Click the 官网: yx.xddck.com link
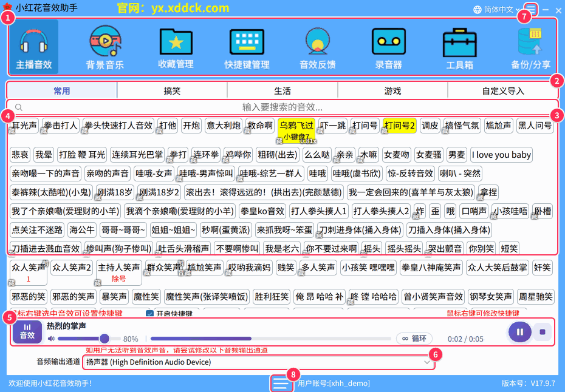The image size is (565, 392). click(x=173, y=8)
